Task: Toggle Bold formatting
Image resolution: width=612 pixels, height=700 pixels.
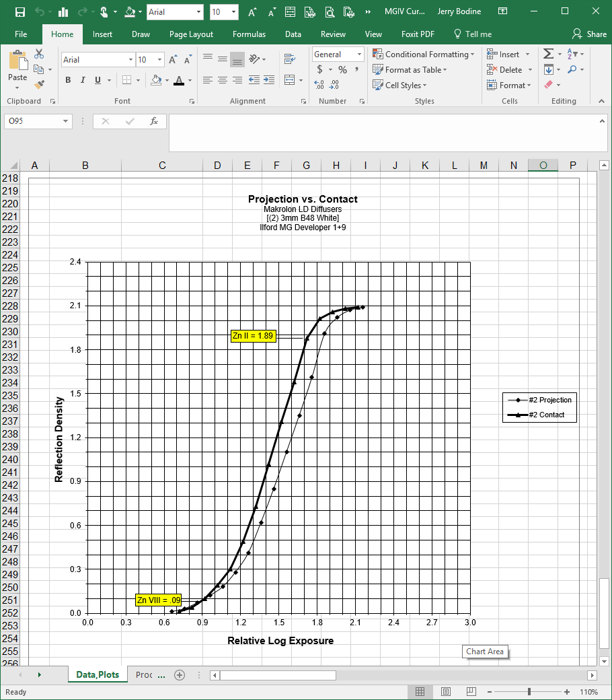Action: (68, 80)
